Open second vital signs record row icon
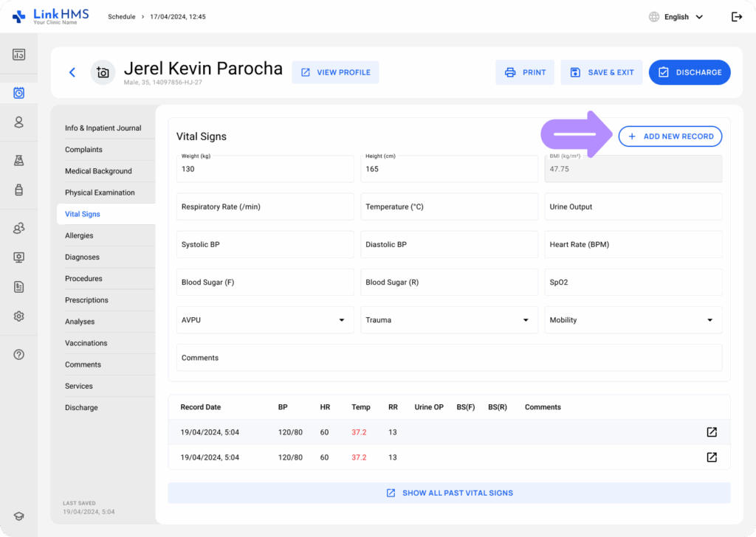 point(712,457)
